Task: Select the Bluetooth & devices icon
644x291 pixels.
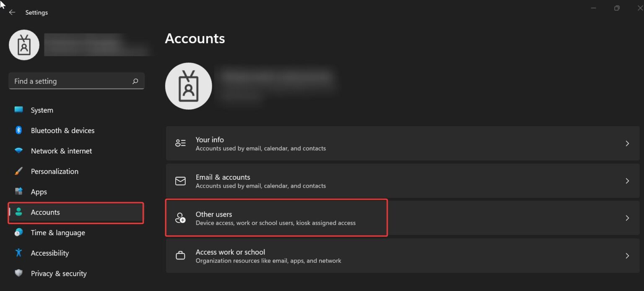Action: [18, 130]
